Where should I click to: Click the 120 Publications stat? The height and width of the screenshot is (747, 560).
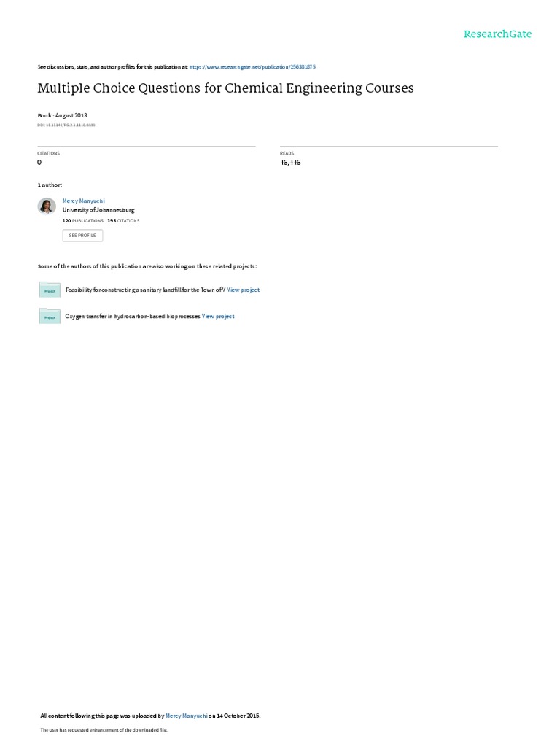[x=83, y=221]
